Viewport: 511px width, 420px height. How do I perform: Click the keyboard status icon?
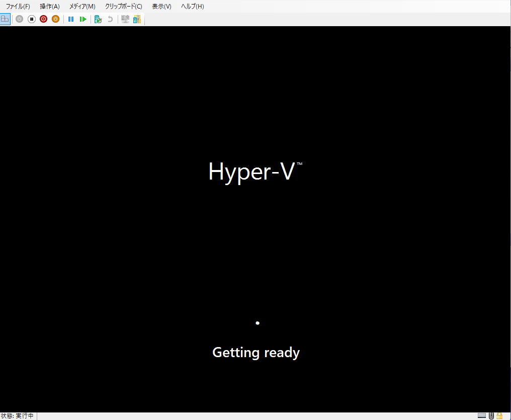click(x=481, y=415)
